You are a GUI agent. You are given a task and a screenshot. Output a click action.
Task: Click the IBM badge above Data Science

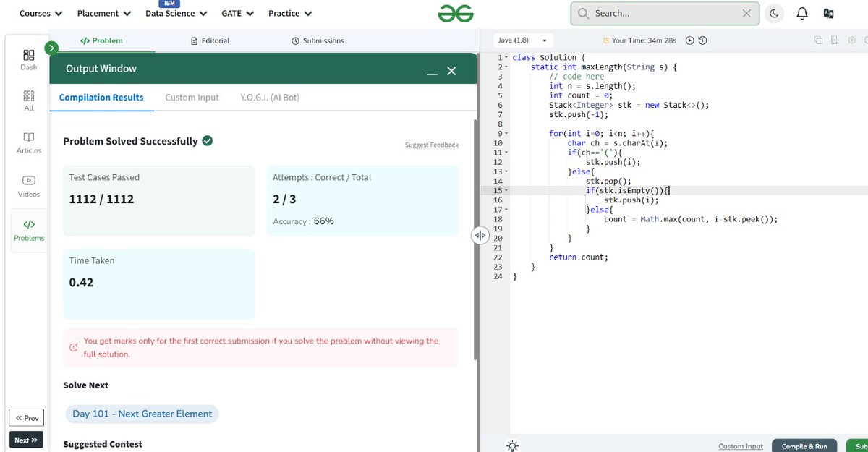click(x=169, y=4)
